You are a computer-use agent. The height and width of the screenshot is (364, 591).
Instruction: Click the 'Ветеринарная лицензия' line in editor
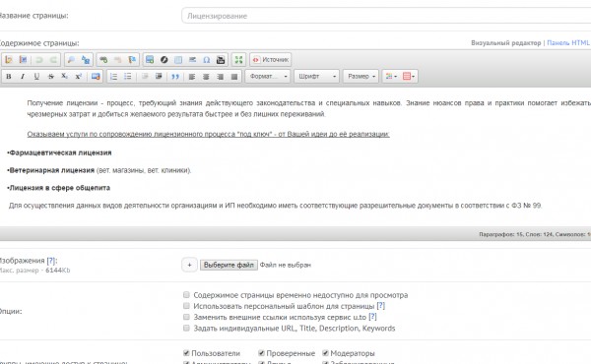(x=99, y=170)
